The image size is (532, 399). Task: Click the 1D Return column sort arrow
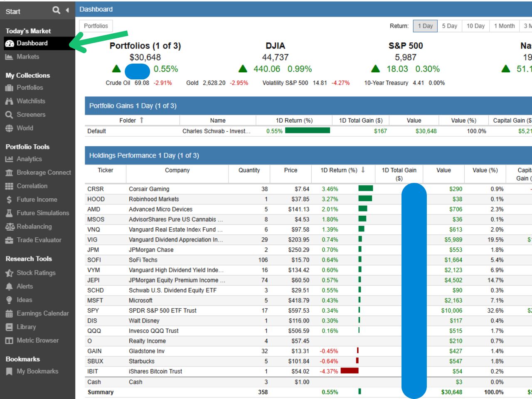point(363,170)
